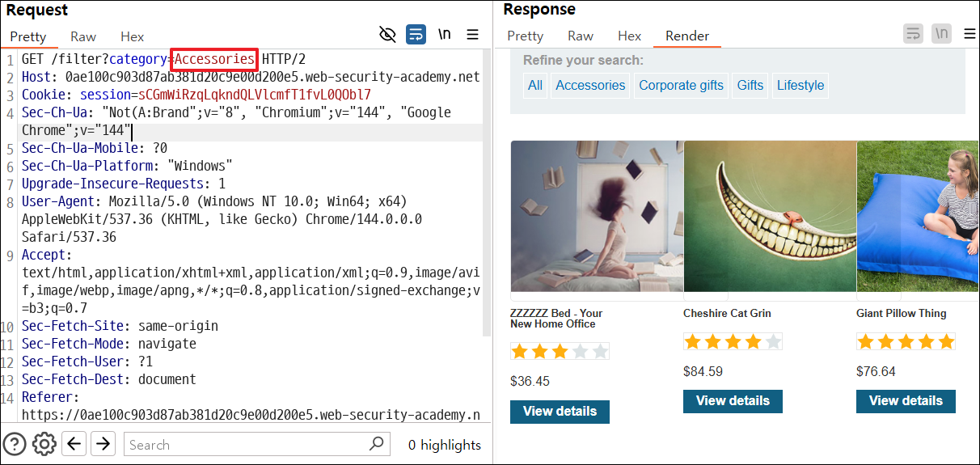Toggle \n newline display in Response panel
980x465 pixels.
[941, 34]
